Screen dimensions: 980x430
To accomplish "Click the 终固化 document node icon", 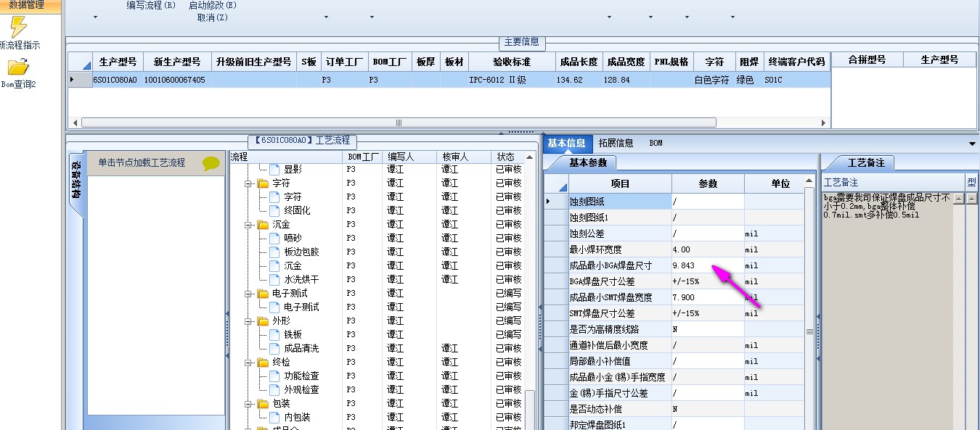I will click(274, 210).
